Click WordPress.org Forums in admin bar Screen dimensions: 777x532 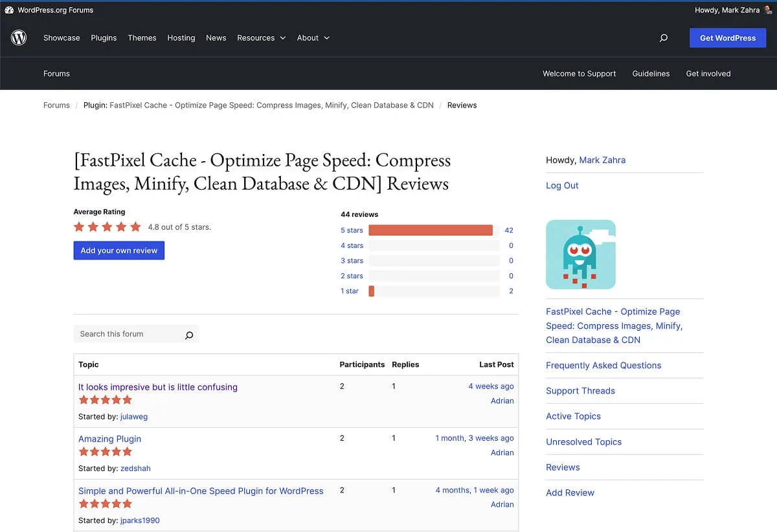coord(55,10)
